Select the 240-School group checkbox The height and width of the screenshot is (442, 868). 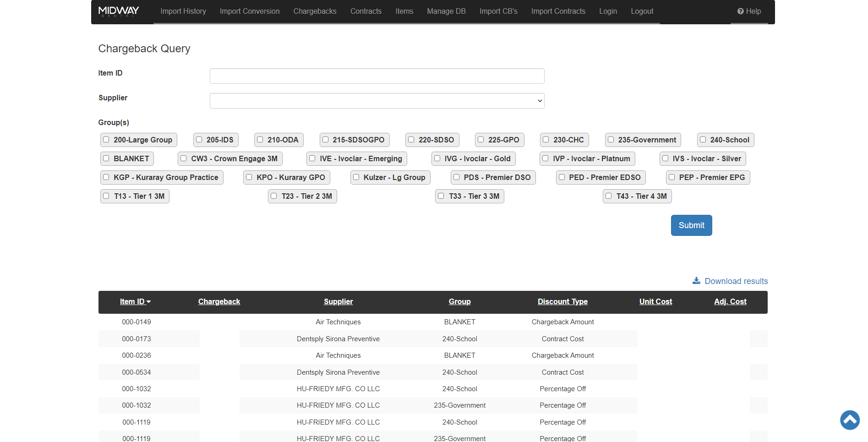click(x=703, y=140)
